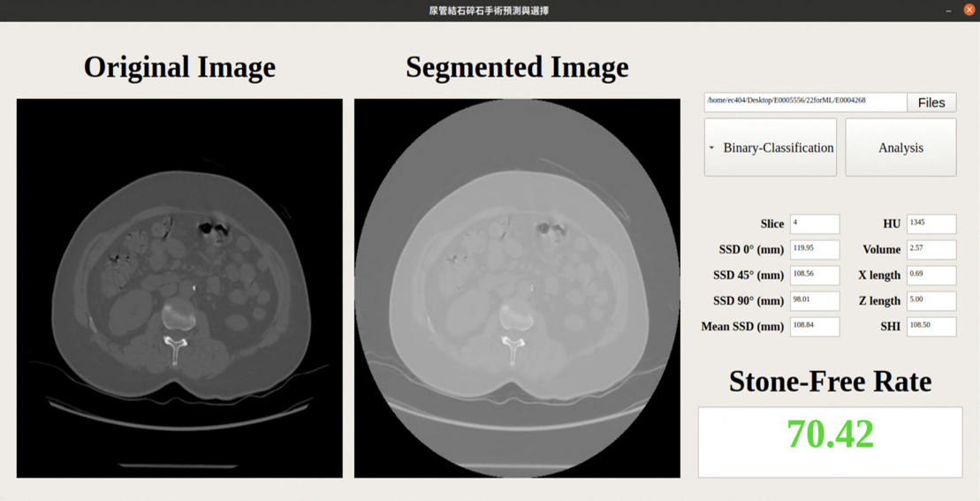Focus the SSD 45° input box
This screenshot has width=980, height=501.
(x=814, y=275)
